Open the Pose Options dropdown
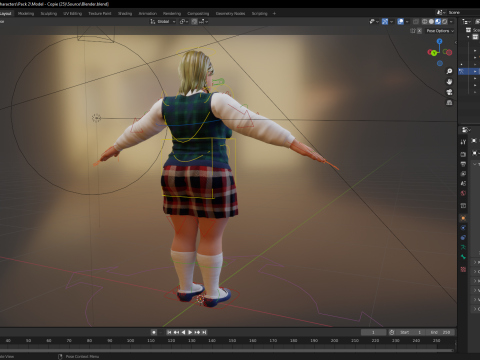Image resolution: width=480 pixels, height=360 pixels. (x=440, y=31)
